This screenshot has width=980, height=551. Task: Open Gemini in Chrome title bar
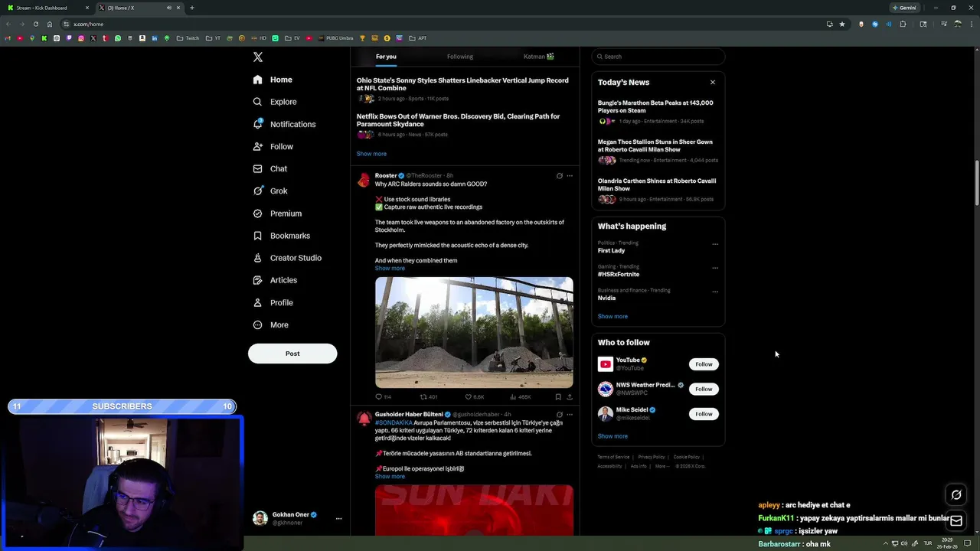pos(904,8)
